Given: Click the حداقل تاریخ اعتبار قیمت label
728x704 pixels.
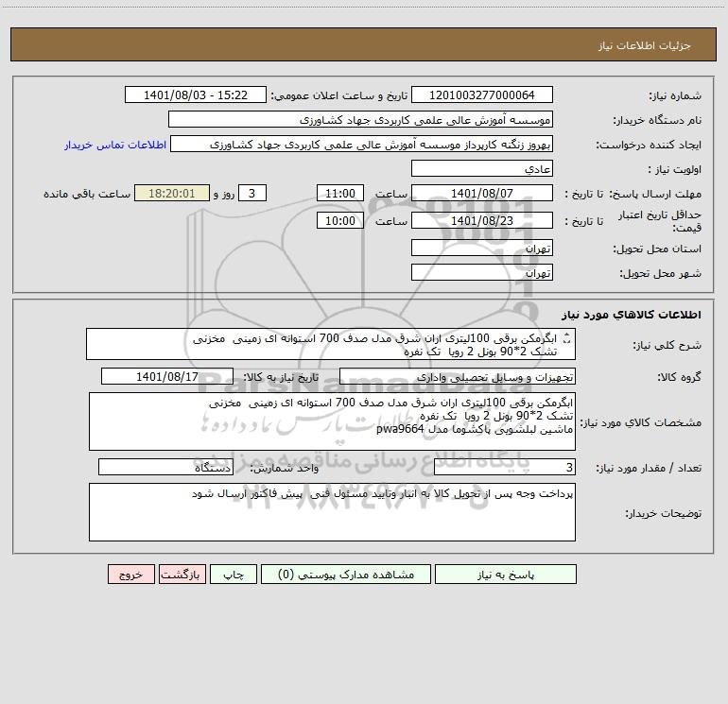Looking at the screenshot, I should pyautogui.click(x=660, y=221).
